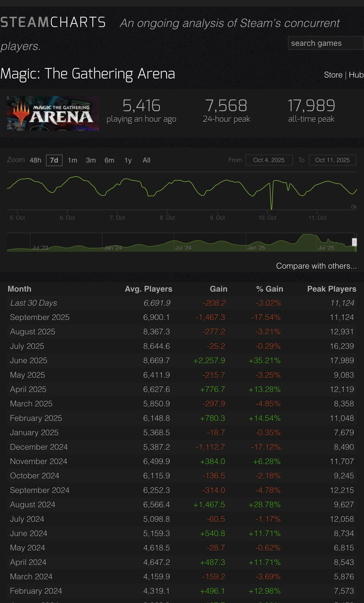This screenshot has height=603, width=364.
Task: Click the From date field Oct 4, 2025
Action: (x=269, y=160)
